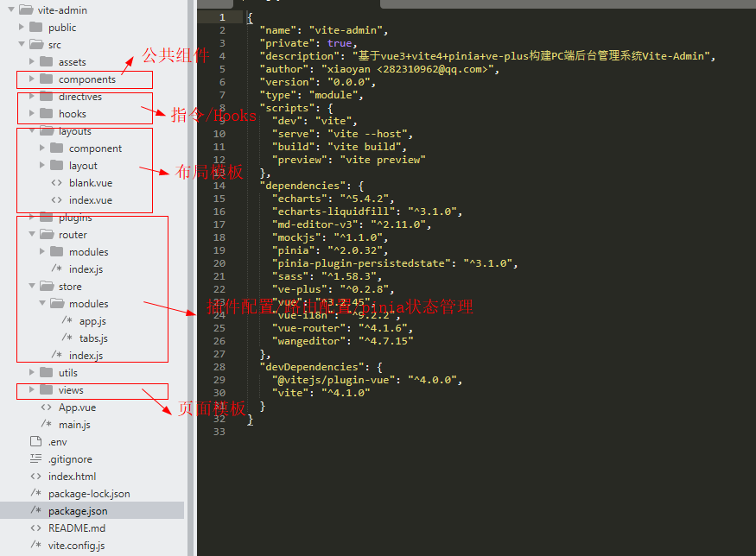The width and height of the screenshot is (756, 556).
Task: Click the router open-folder icon
Action: click(47, 234)
